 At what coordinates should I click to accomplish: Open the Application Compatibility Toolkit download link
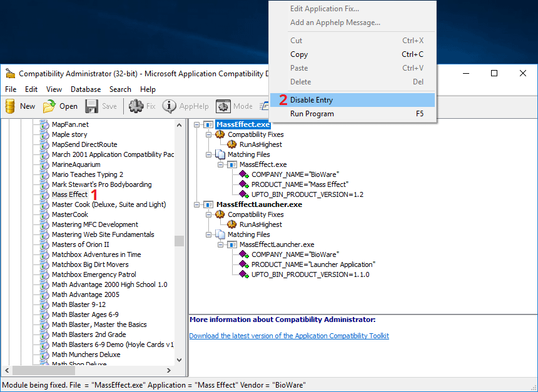pyautogui.click(x=288, y=336)
